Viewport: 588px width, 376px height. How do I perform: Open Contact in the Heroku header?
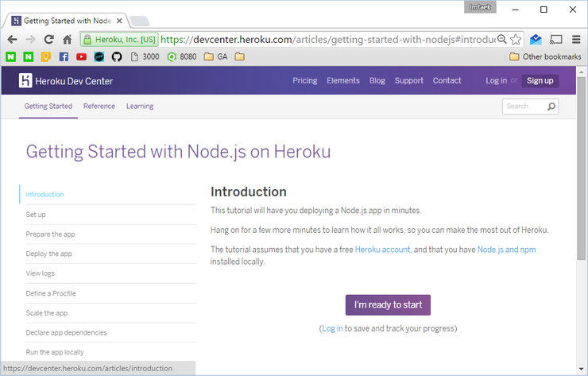[x=447, y=80]
